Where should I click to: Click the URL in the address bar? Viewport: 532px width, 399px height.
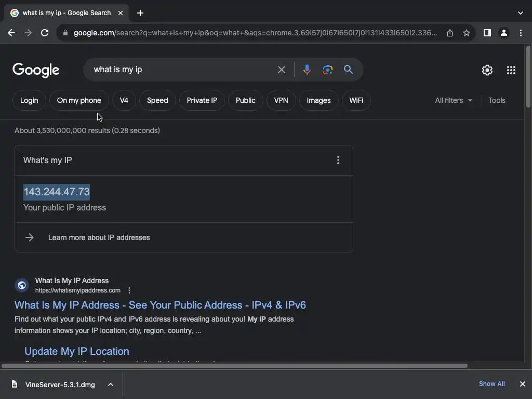pyautogui.click(x=255, y=33)
